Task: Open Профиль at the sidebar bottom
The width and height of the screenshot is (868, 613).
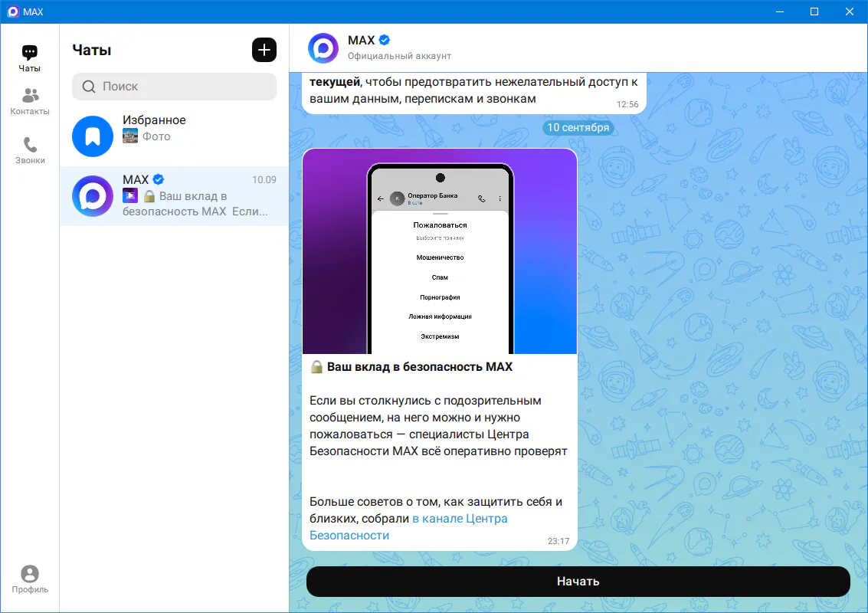Action: pyautogui.click(x=30, y=579)
